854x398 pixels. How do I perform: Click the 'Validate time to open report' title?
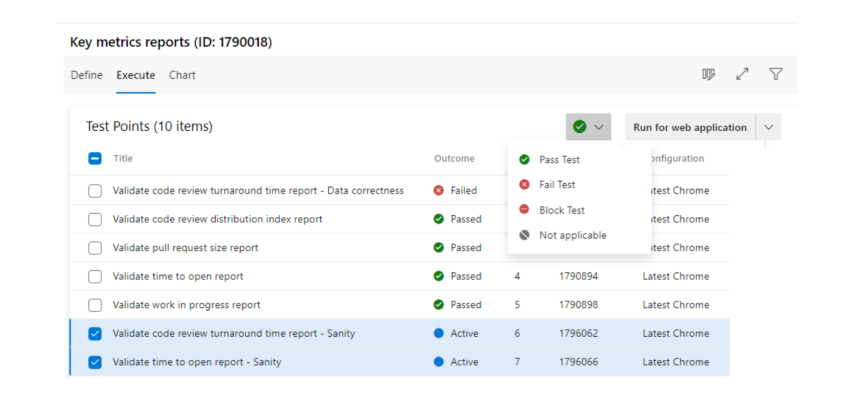point(178,276)
